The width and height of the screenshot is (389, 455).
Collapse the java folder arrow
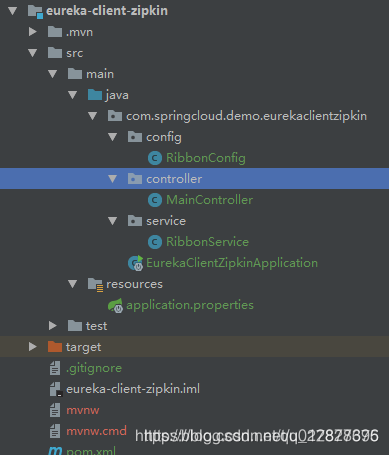[73, 95]
